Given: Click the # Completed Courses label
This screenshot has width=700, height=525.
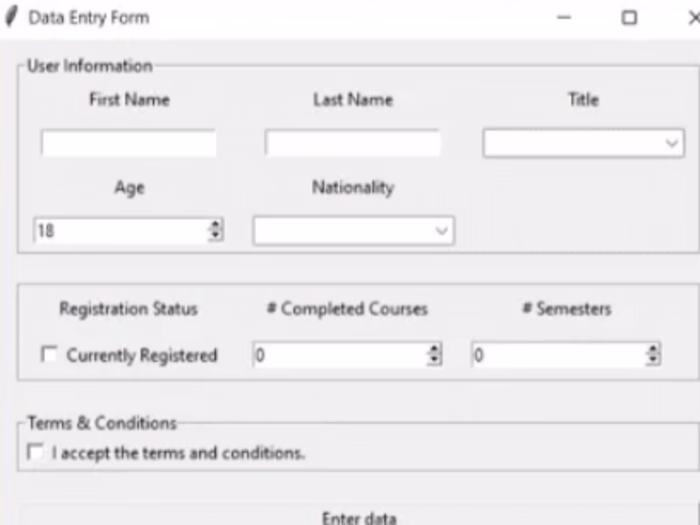Looking at the screenshot, I should coord(347,309).
